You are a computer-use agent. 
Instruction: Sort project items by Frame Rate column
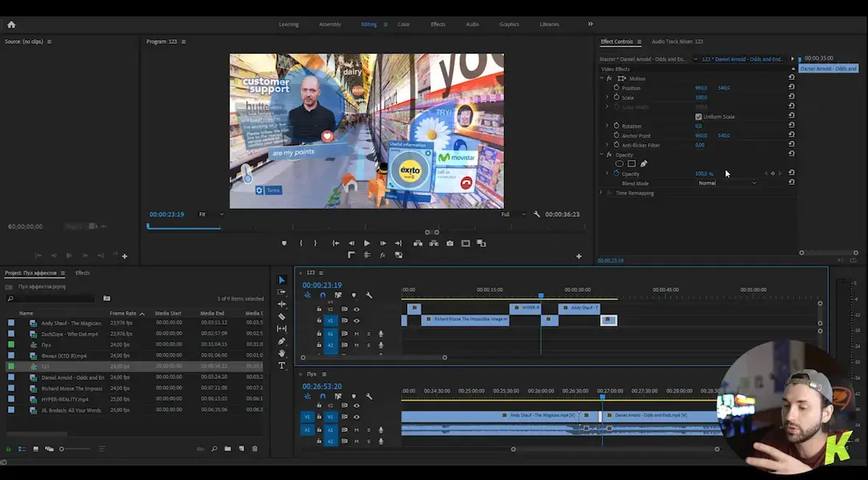[x=123, y=314]
